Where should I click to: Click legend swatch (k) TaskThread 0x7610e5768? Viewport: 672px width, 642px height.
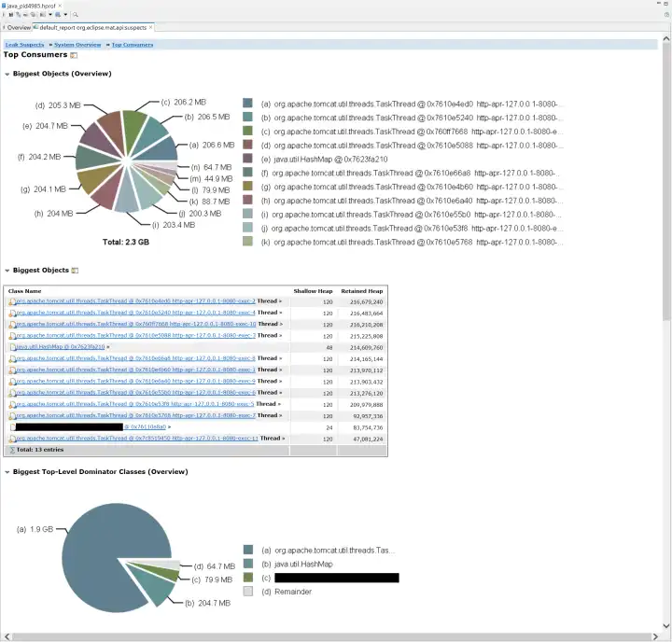(x=247, y=241)
